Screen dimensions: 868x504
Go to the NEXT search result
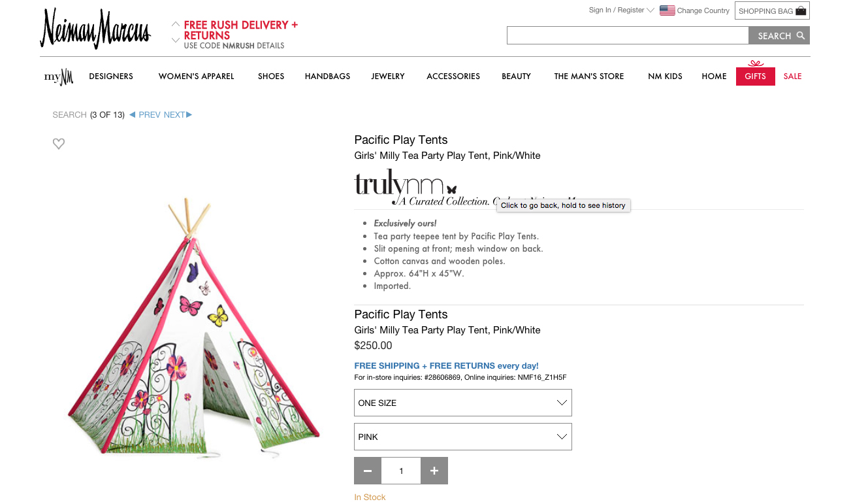tap(178, 115)
